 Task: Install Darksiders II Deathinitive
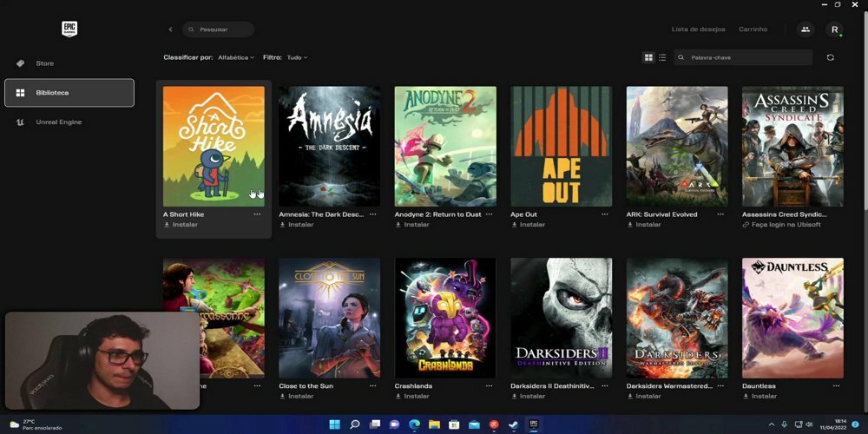pos(528,397)
